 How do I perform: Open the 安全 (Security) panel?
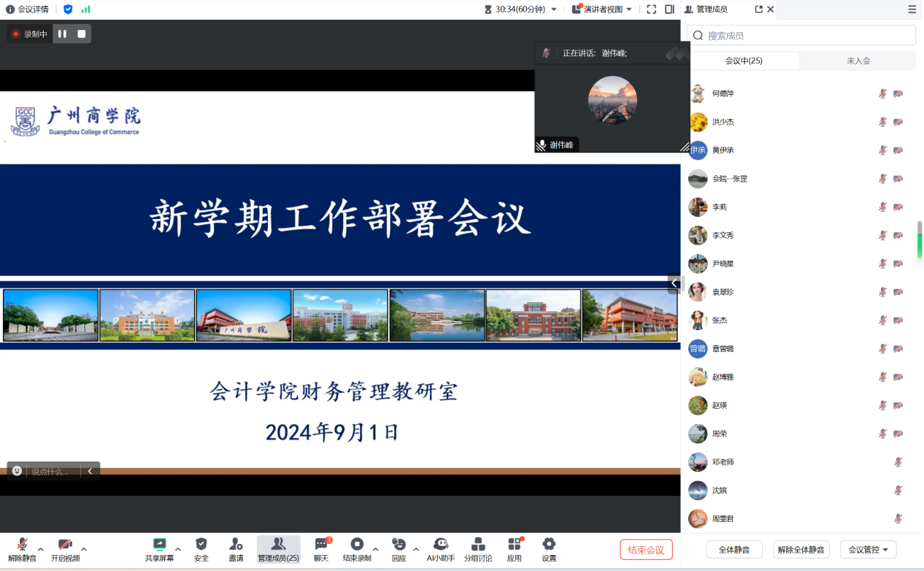click(201, 549)
